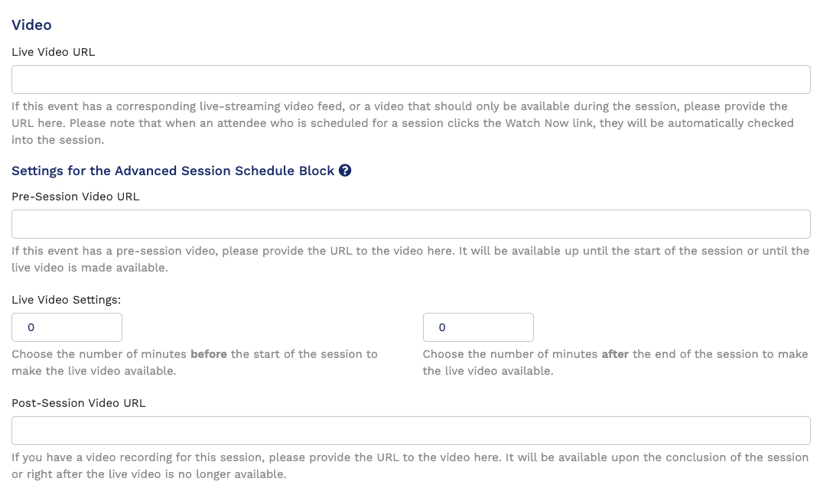
Task: Click the Live Video URL label
Action: tap(53, 51)
